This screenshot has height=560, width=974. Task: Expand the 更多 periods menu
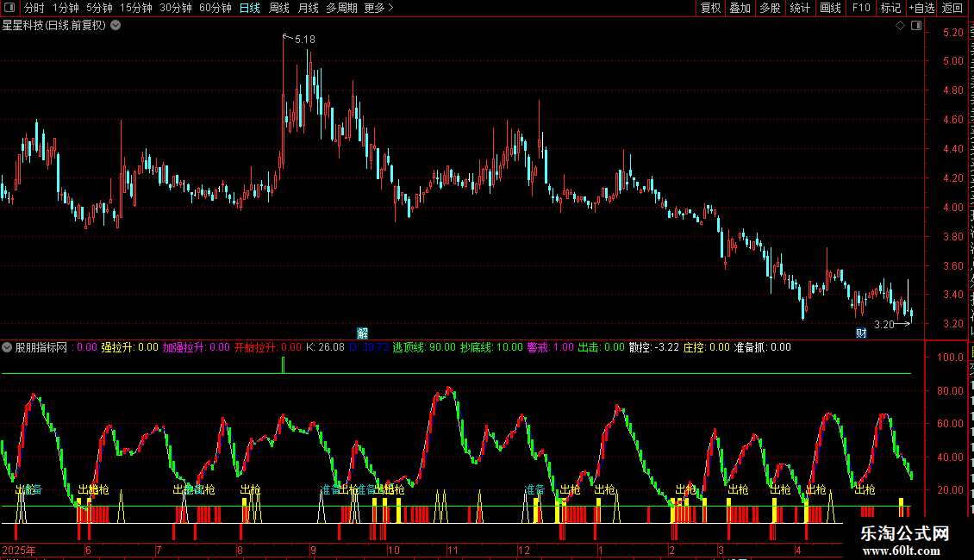point(378,8)
